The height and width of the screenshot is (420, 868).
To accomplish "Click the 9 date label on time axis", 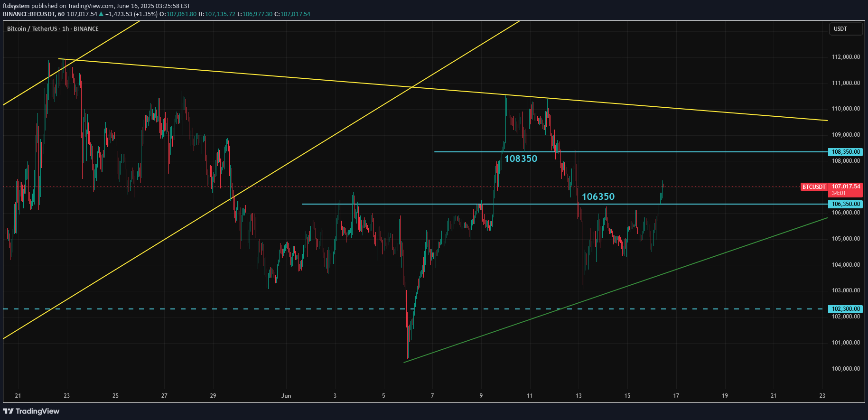I will click(x=481, y=396).
